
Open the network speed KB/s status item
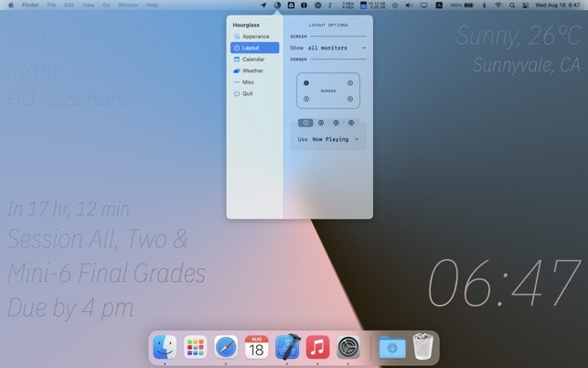coord(348,5)
